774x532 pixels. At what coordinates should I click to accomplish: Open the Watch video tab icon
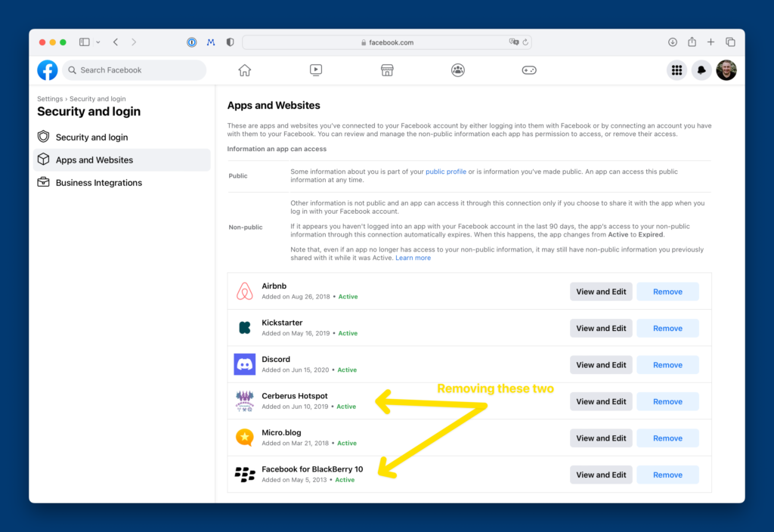(x=316, y=70)
